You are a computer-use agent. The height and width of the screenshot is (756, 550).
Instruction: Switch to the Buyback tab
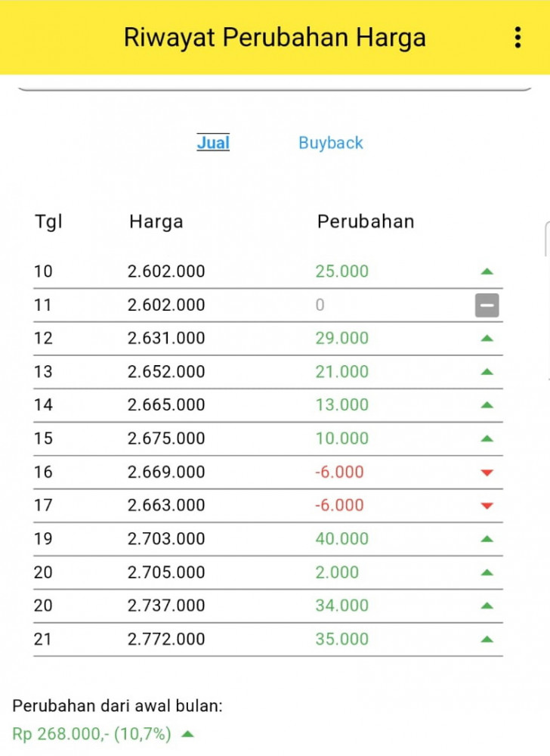click(x=330, y=143)
